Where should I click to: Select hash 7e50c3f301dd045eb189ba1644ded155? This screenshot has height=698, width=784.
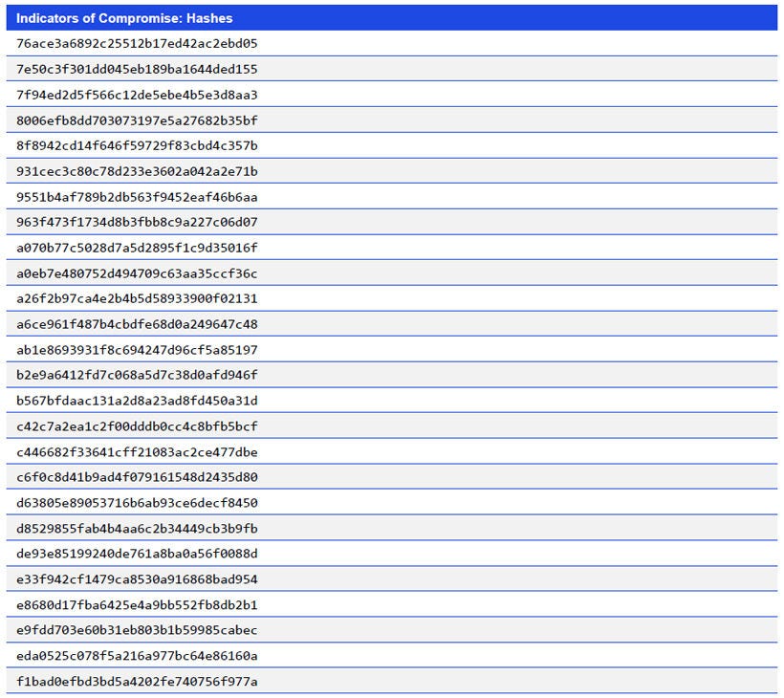140,69
